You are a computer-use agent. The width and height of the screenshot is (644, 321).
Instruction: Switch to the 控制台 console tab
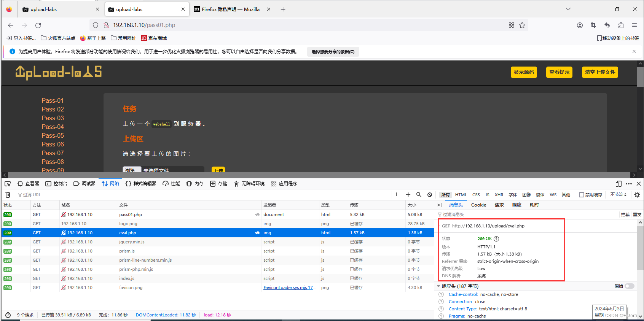56,184
